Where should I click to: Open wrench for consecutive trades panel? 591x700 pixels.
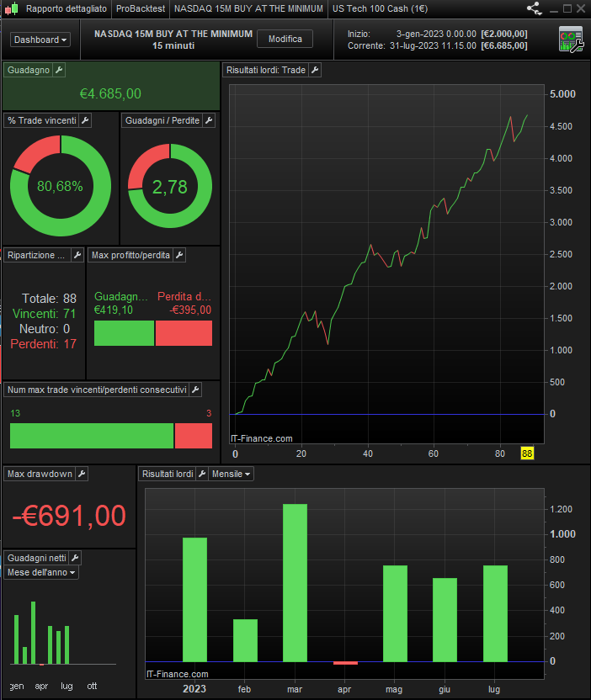[x=195, y=390]
